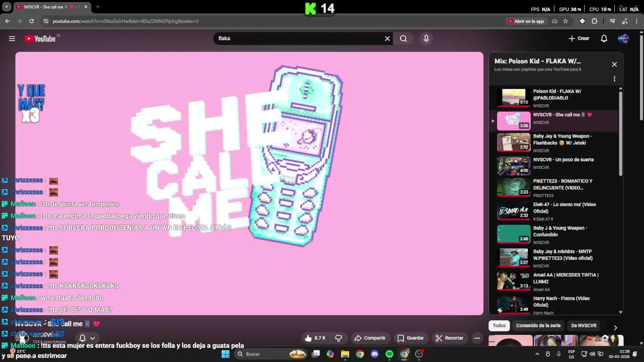Screen dimensions: 644x362
Task: Open a new browser tab
Action: coord(98,7)
